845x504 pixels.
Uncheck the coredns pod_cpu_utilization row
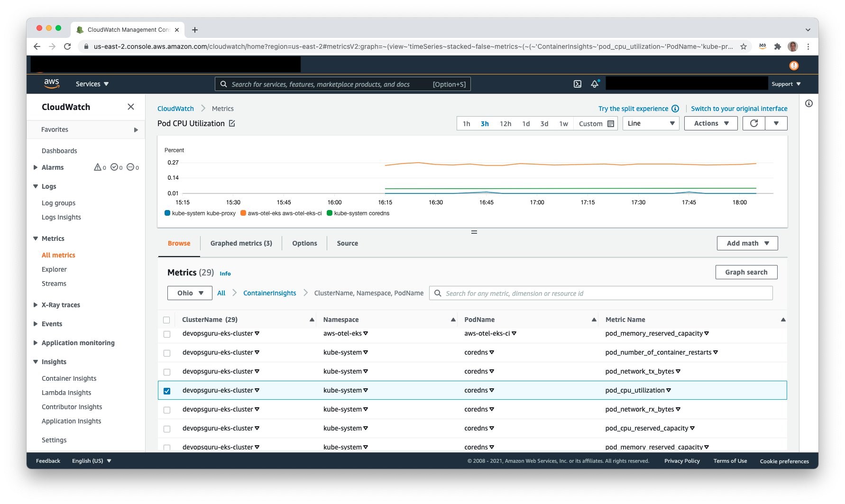pyautogui.click(x=167, y=391)
